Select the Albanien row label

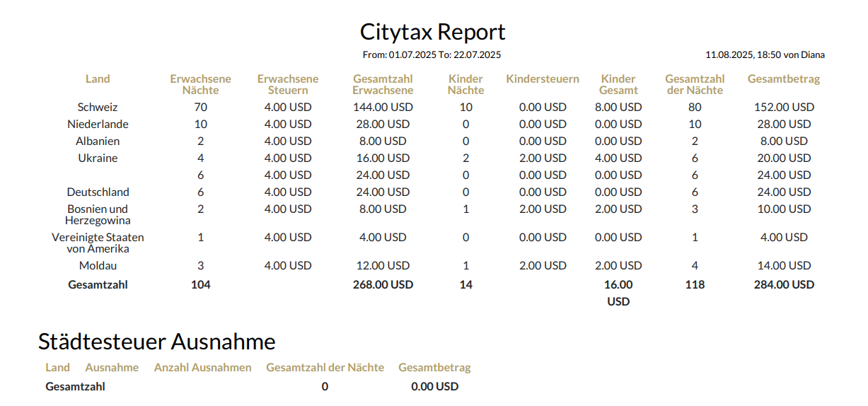tap(98, 141)
